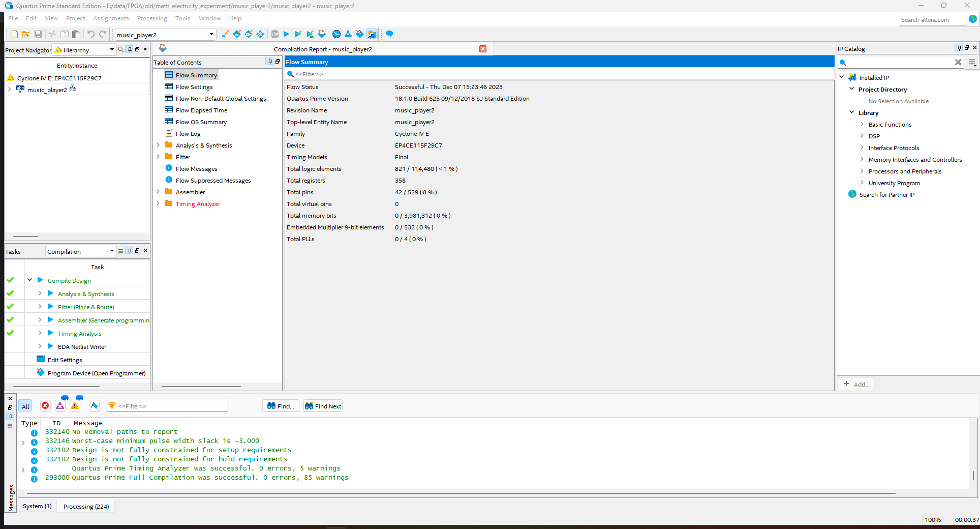This screenshot has height=529, width=980.
Task: Click Search for Partner IP link
Action: coord(886,195)
